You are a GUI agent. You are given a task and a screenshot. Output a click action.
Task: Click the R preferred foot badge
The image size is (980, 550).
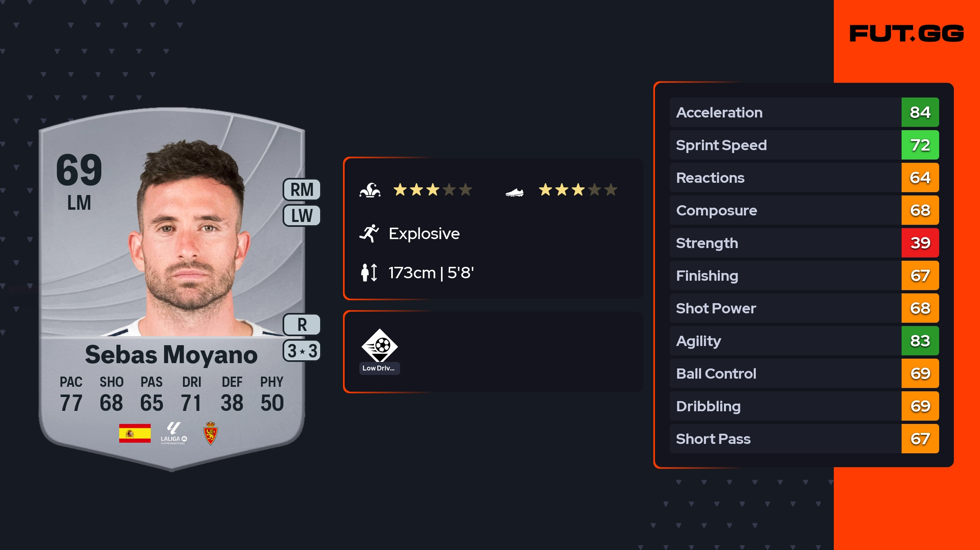coord(302,325)
